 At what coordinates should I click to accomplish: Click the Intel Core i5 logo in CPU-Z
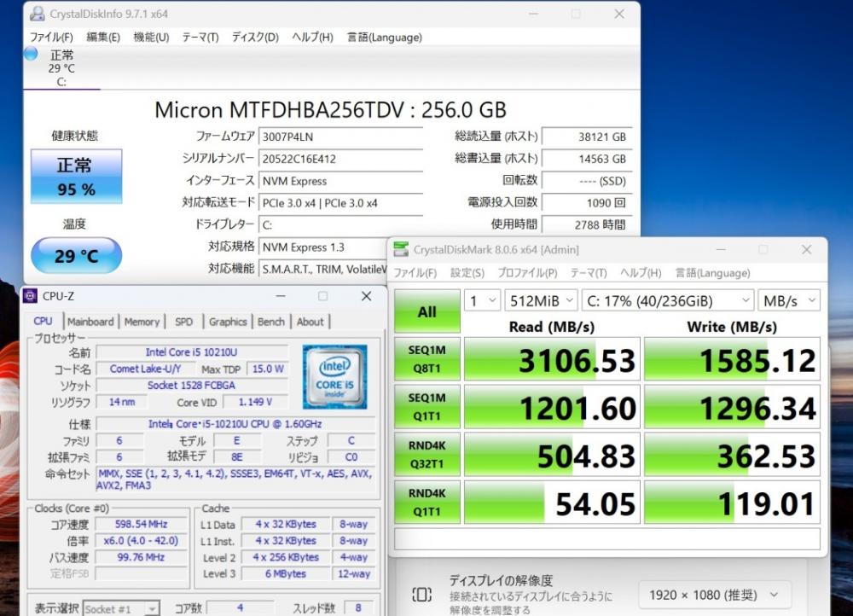point(334,376)
